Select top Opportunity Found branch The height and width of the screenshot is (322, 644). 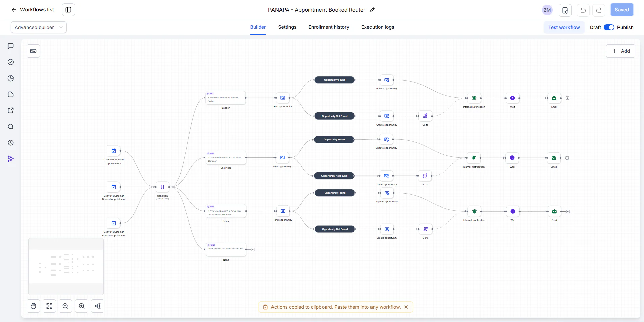tap(335, 80)
